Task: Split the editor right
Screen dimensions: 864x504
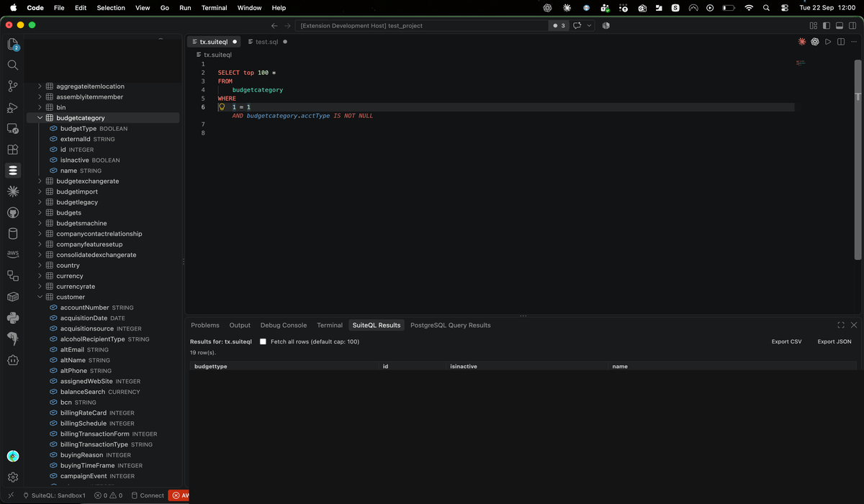Action: (x=841, y=42)
